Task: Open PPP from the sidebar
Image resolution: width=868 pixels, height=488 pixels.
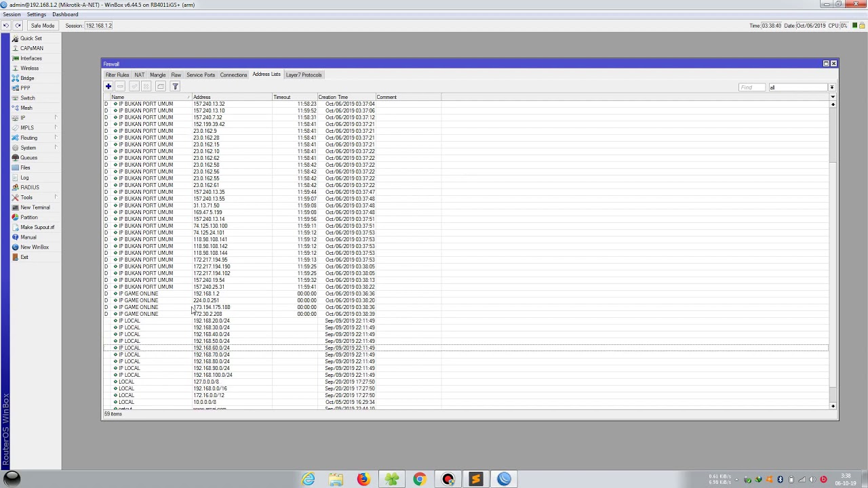Action: pyautogui.click(x=25, y=88)
